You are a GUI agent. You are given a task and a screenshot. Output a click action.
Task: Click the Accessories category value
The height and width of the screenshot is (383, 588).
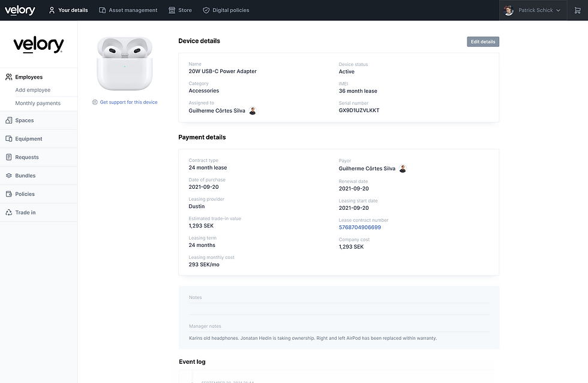[203, 91]
